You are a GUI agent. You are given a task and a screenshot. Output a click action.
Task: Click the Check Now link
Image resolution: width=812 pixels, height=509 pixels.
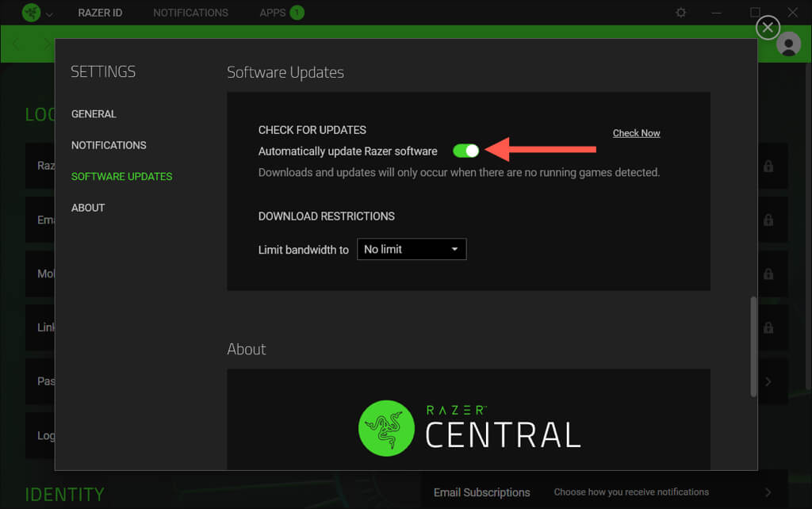click(636, 133)
